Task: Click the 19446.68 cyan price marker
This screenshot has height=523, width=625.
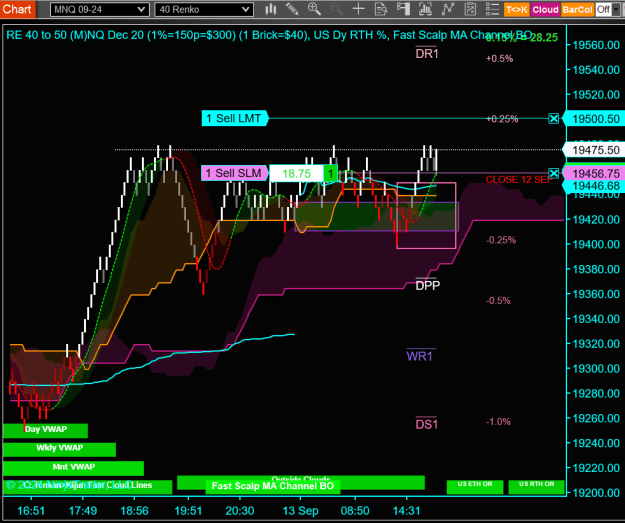Action: click(594, 186)
